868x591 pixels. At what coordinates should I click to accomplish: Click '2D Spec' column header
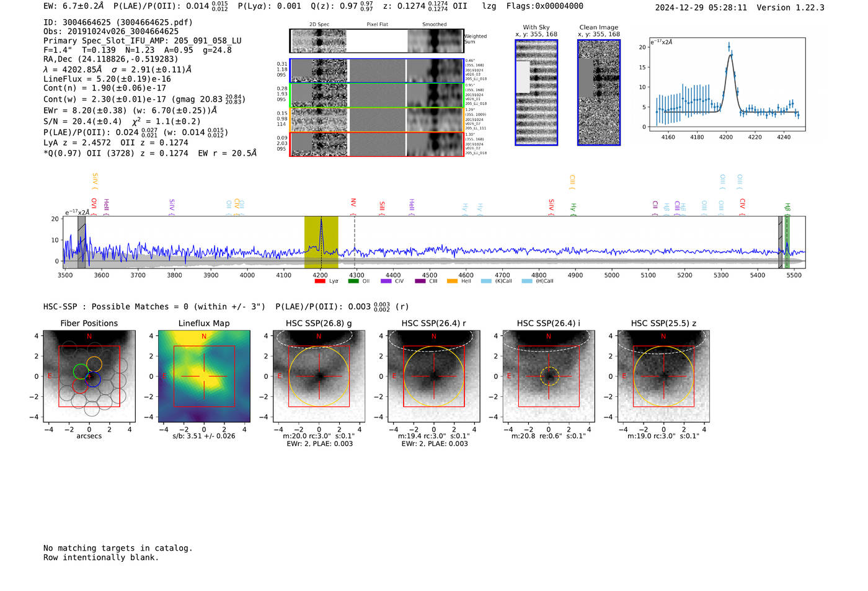[319, 25]
